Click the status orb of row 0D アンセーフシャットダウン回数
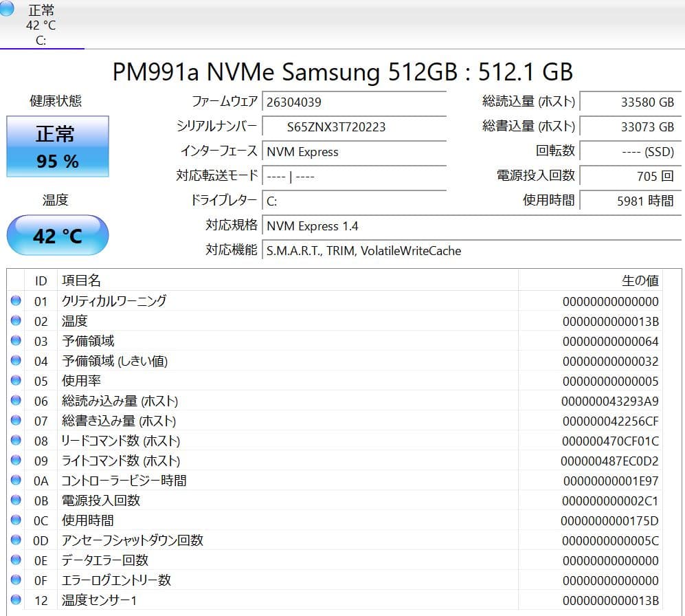This screenshot has height=616, width=685. click(x=16, y=540)
